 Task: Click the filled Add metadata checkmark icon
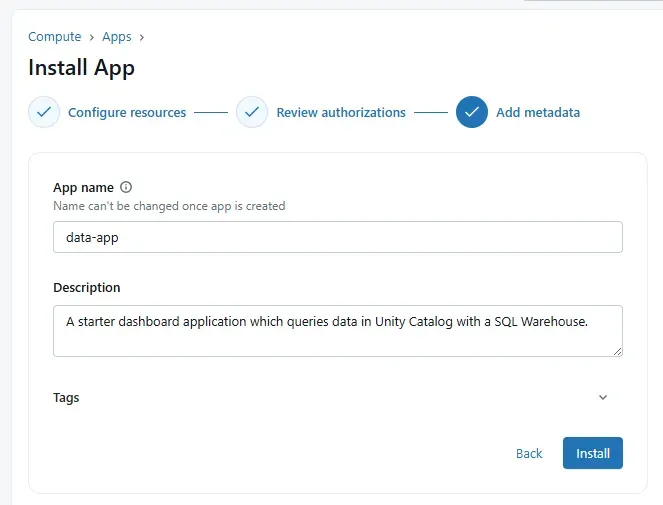(x=472, y=112)
